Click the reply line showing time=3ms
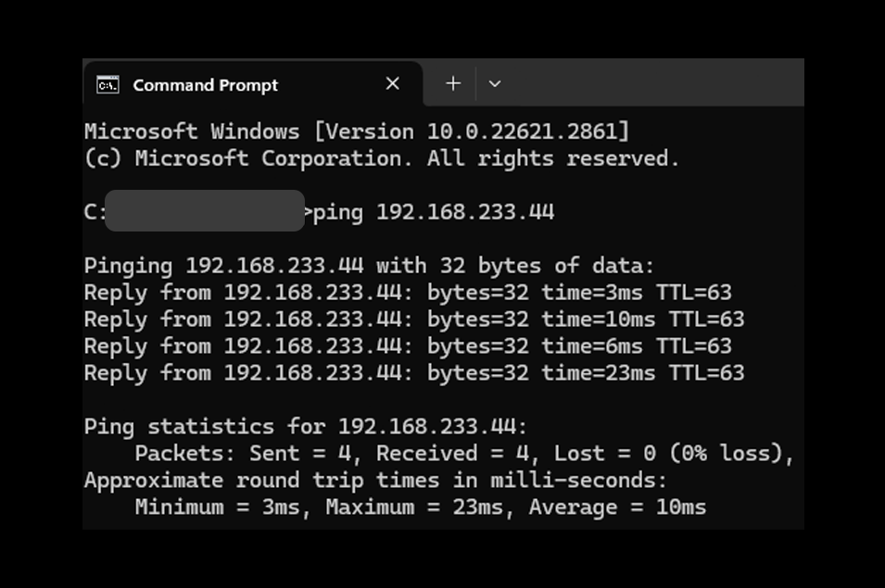 point(408,293)
